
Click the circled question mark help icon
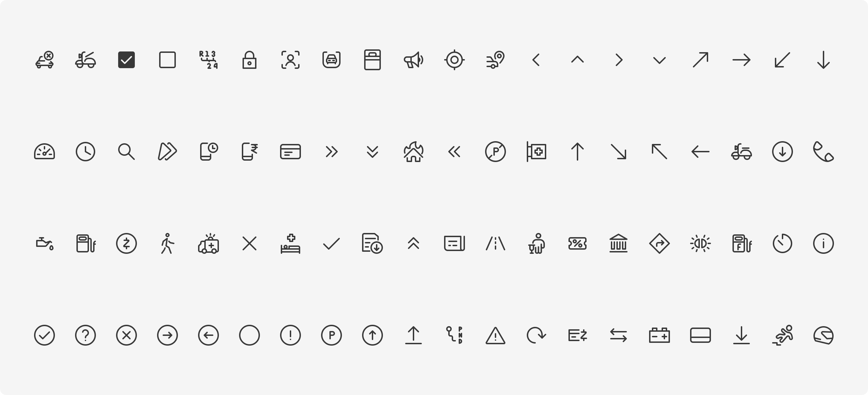85,335
